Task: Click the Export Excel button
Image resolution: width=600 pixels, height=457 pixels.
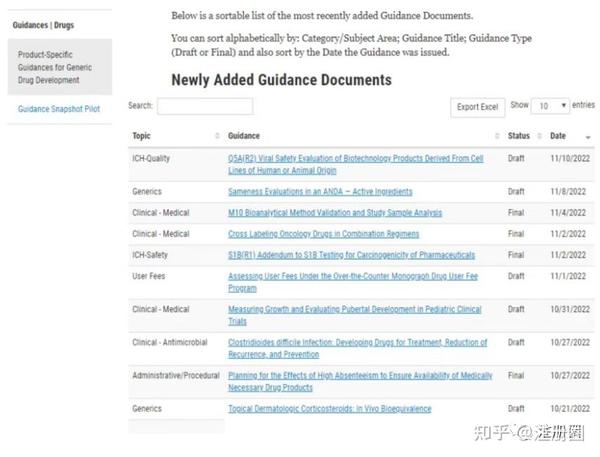Action: click(x=478, y=107)
